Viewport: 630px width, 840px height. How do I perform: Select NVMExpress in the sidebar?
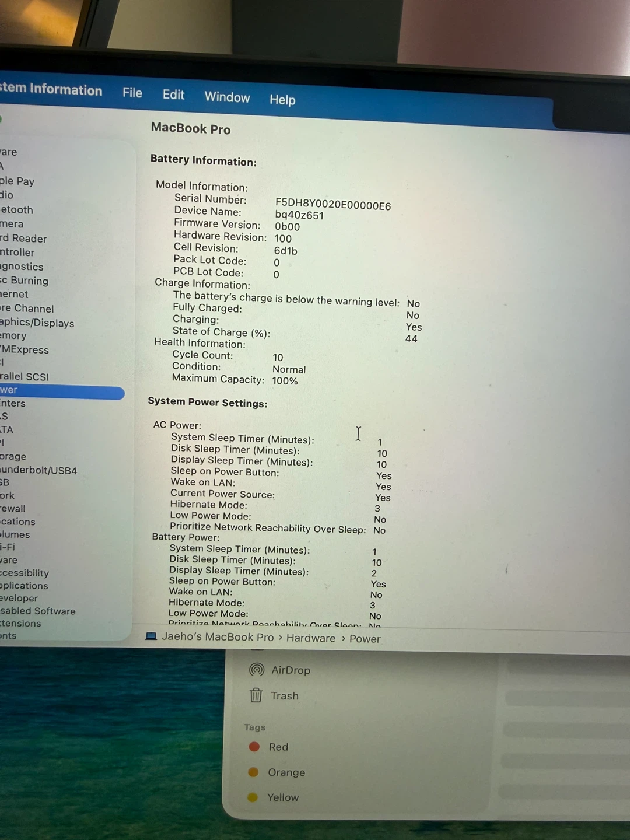24,349
